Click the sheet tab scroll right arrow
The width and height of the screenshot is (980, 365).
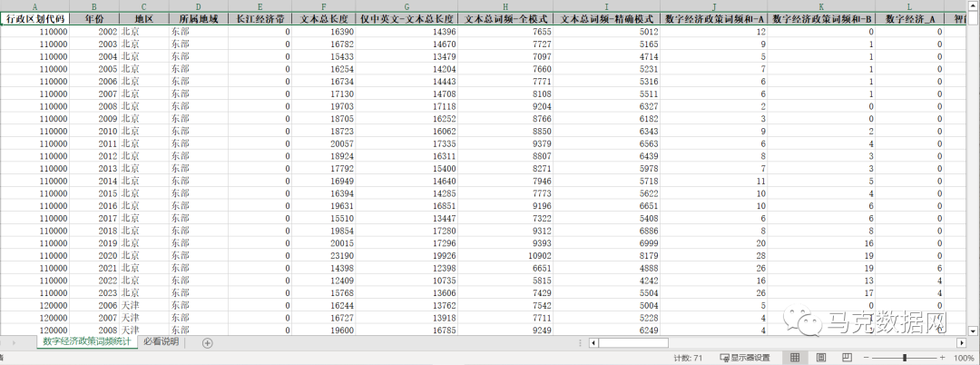point(14,342)
